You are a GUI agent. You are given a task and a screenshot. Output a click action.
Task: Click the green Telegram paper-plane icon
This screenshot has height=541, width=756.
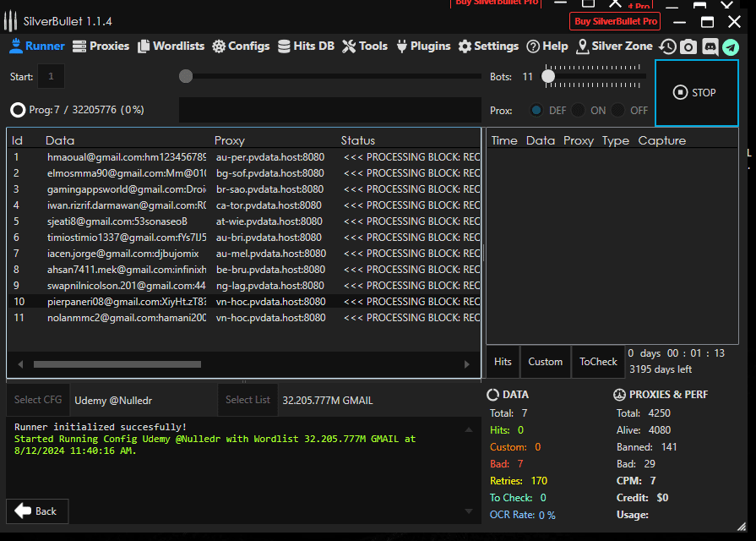730,46
